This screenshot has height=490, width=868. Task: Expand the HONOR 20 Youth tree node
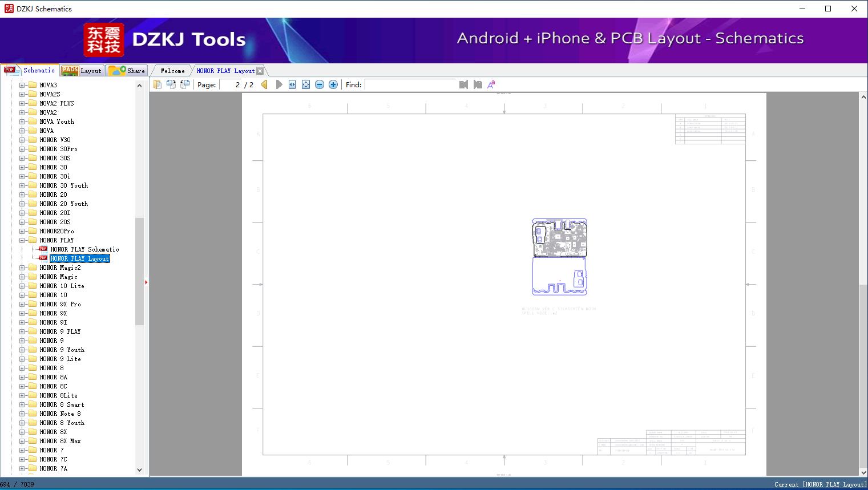[x=22, y=204]
